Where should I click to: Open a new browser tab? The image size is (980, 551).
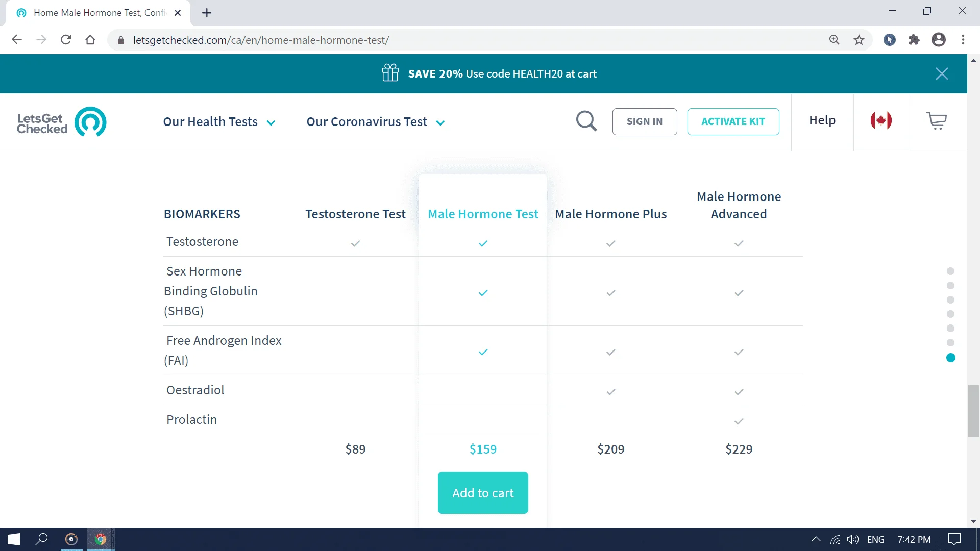207,13
